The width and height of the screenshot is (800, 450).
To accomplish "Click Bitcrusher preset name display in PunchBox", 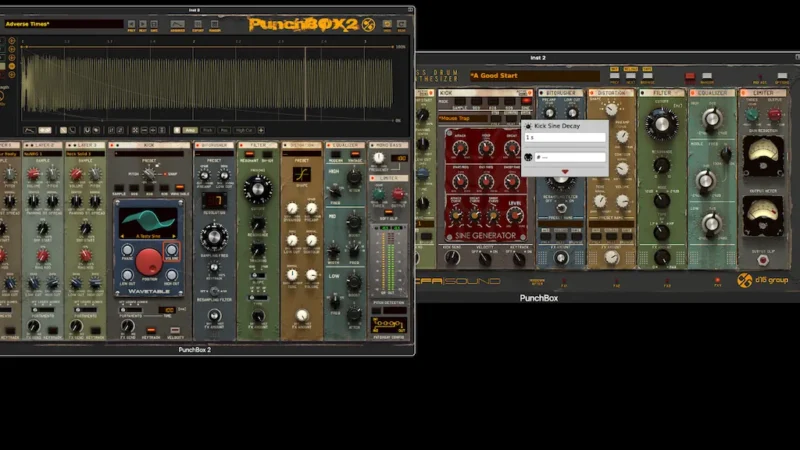I will pos(560,224).
